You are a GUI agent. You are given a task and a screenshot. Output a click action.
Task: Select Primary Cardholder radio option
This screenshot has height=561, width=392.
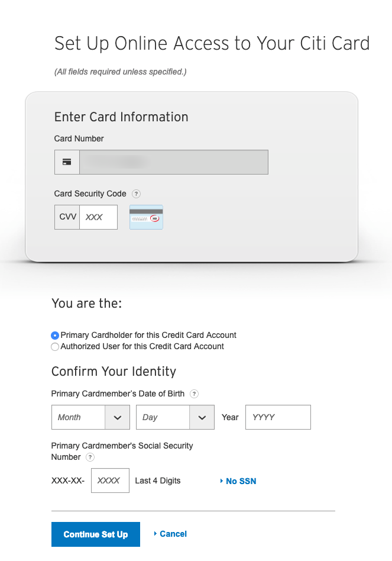click(54, 336)
